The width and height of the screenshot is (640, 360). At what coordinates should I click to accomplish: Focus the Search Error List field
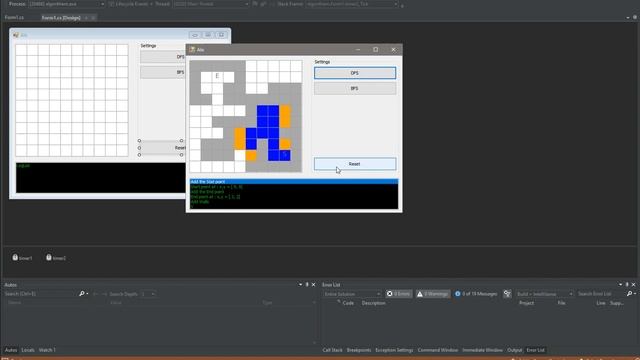[x=601, y=294]
